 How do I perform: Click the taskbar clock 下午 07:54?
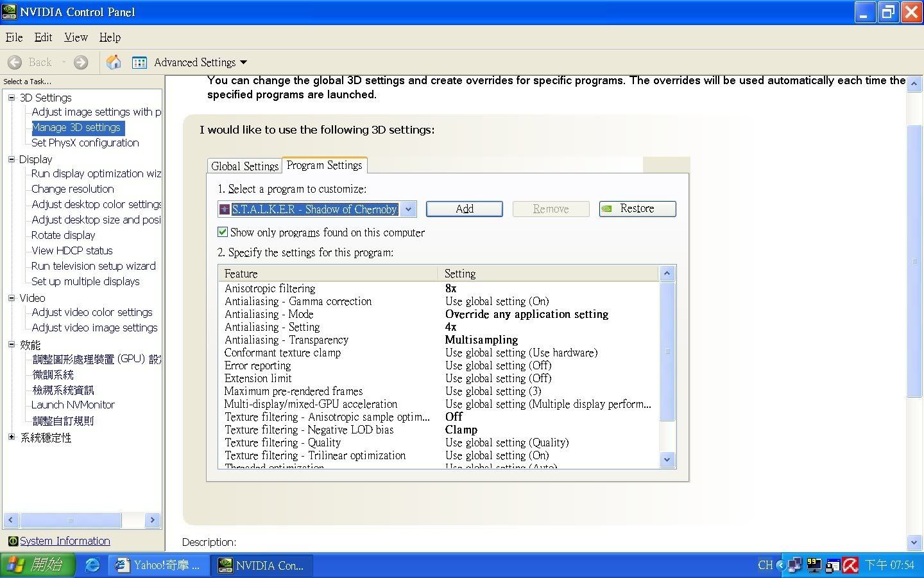point(889,565)
